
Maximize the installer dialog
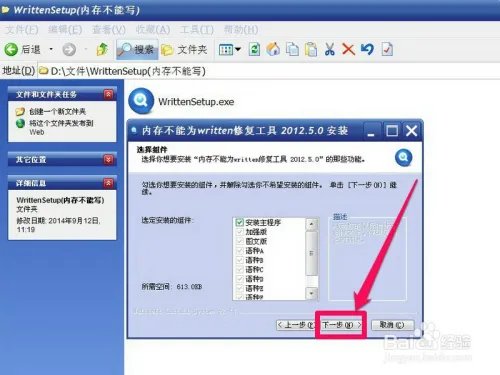tap(392, 131)
